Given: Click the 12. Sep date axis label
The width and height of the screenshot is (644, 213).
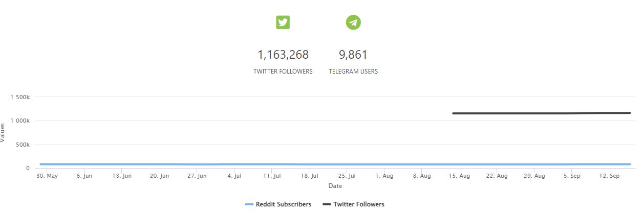Looking at the screenshot, I should 609,176.
